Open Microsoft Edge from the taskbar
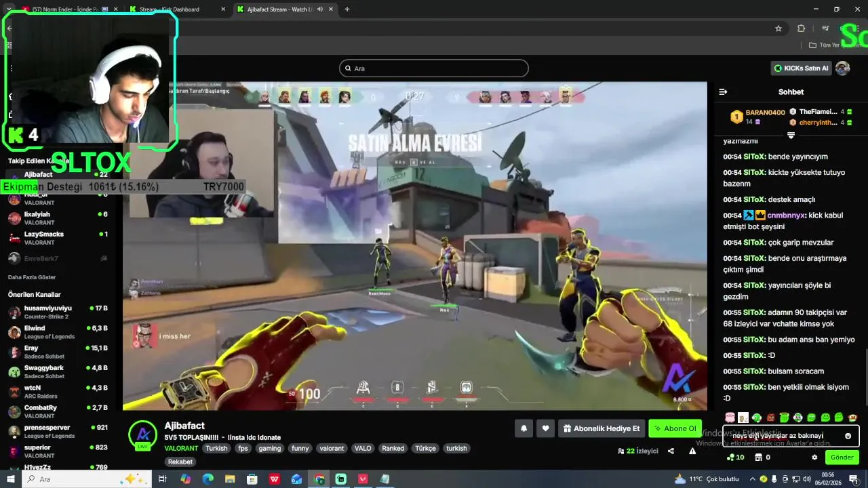This screenshot has width=868, height=488. (x=208, y=479)
